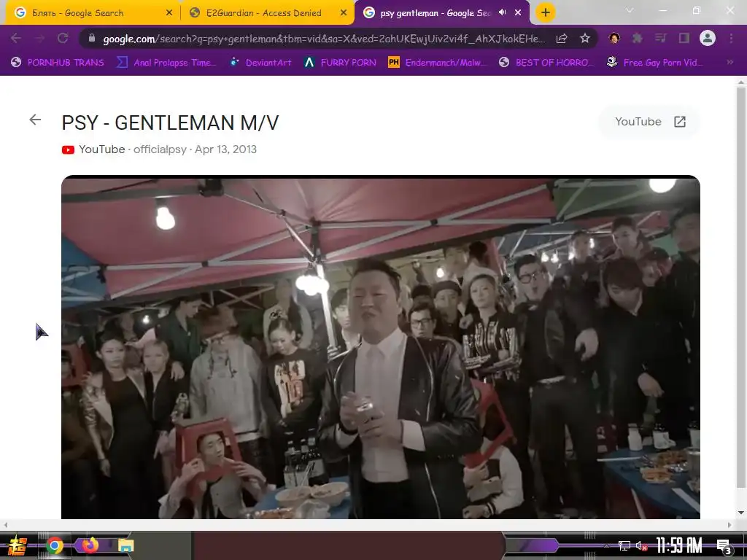Open Google Chrome from the taskbar

coord(54,545)
